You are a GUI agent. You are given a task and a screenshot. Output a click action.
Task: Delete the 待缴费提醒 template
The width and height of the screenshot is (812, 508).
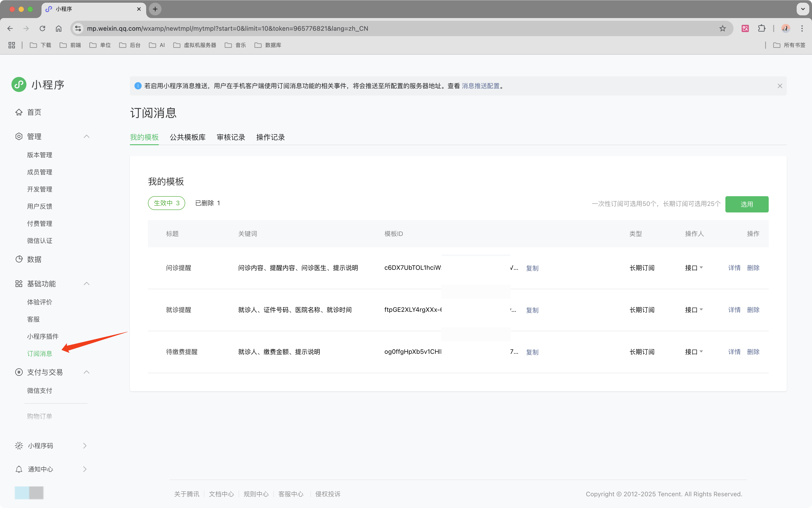click(753, 352)
